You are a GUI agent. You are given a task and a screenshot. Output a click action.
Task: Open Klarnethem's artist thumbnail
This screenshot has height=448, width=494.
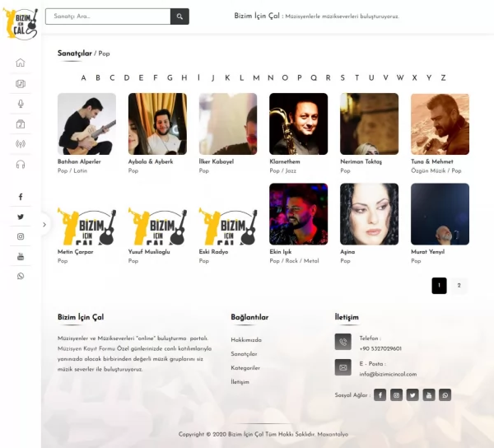298,124
